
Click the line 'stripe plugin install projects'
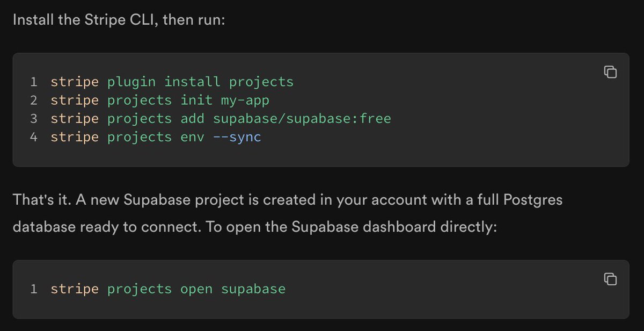pos(172,82)
